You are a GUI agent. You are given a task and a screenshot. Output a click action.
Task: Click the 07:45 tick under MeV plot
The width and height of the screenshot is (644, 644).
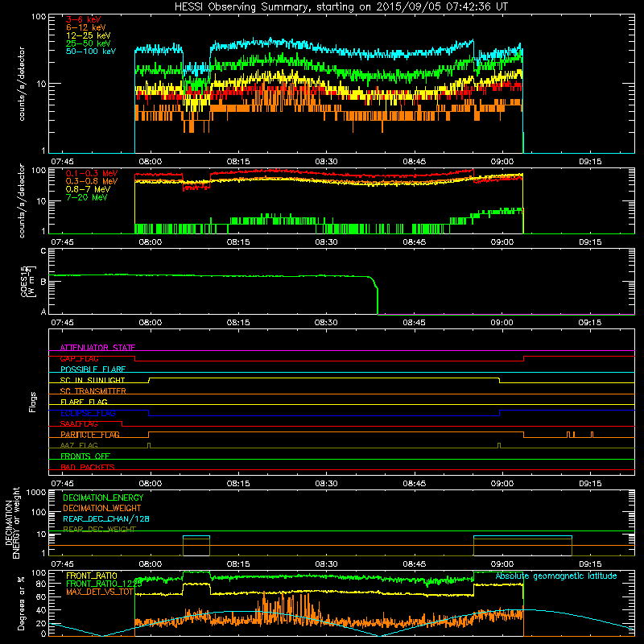click(63, 242)
